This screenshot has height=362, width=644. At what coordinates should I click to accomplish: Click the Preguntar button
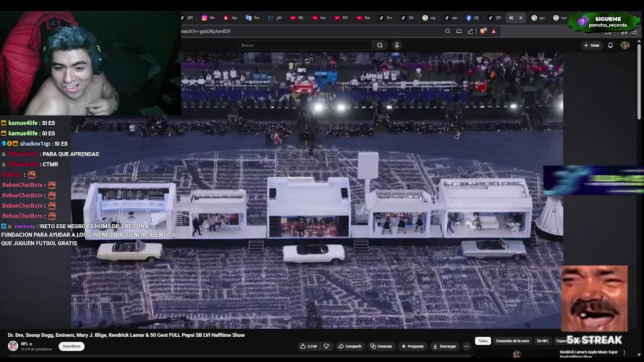(413, 346)
